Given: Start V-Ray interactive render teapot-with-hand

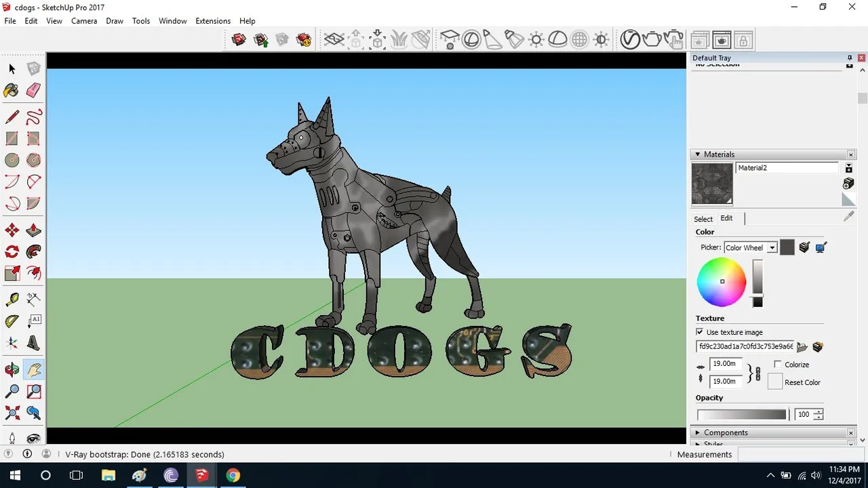Looking at the screenshot, I should [x=673, y=39].
